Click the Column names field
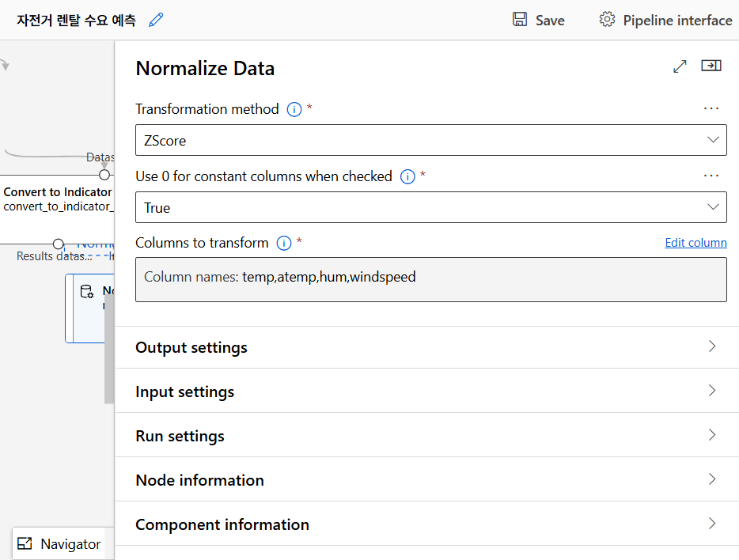Image resolution: width=739 pixels, height=560 pixels. pos(431,278)
